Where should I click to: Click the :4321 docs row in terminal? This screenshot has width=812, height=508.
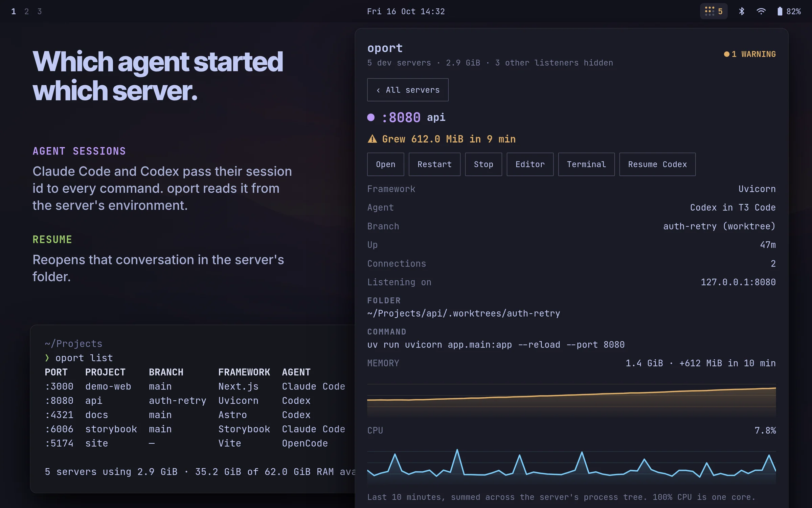click(x=178, y=415)
